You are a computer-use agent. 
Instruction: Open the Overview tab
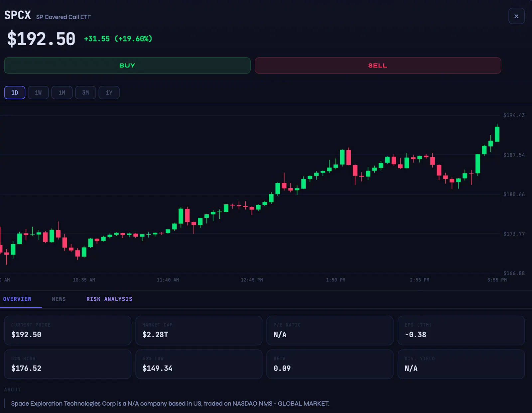pos(17,299)
